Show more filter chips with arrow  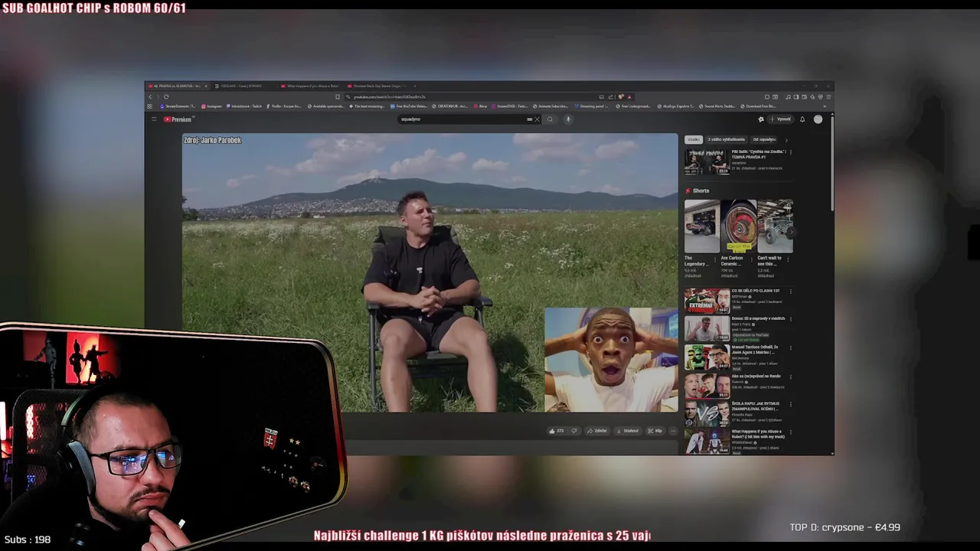pos(786,140)
